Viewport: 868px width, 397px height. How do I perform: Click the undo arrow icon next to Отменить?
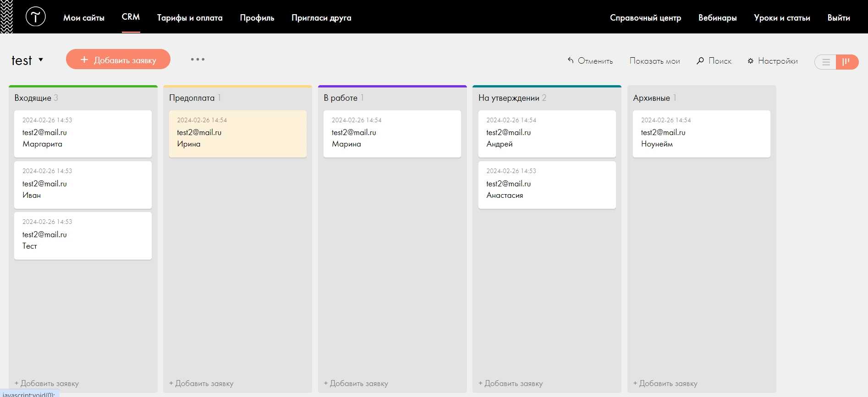(571, 60)
